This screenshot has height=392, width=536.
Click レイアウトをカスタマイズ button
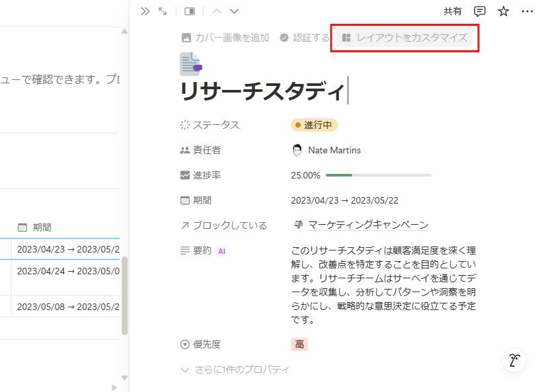coord(404,38)
